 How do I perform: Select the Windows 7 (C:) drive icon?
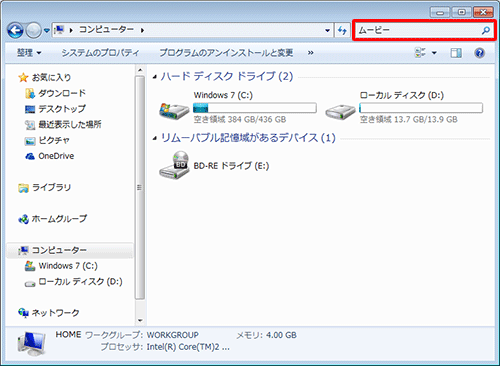(174, 111)
